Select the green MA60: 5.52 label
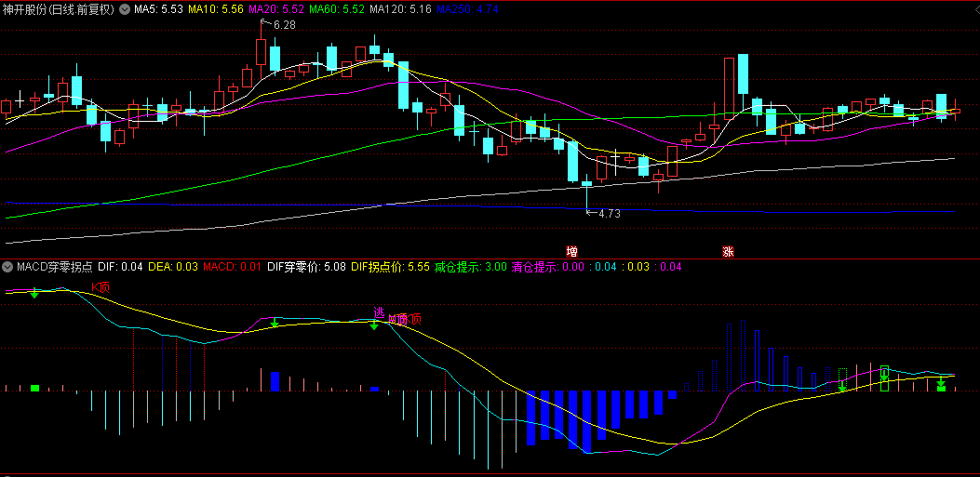980x477 pixels. point(337,9)
